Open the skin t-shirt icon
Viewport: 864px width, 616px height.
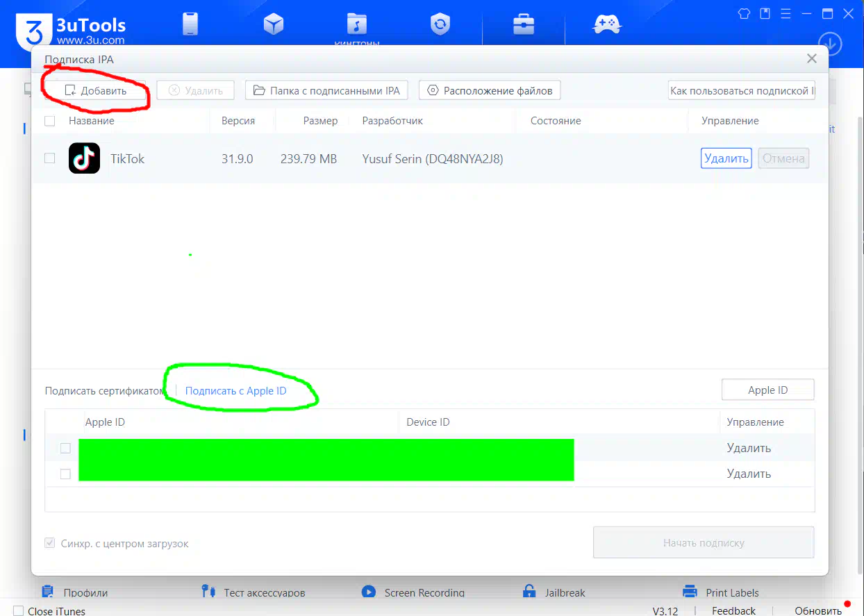point(744,13)
